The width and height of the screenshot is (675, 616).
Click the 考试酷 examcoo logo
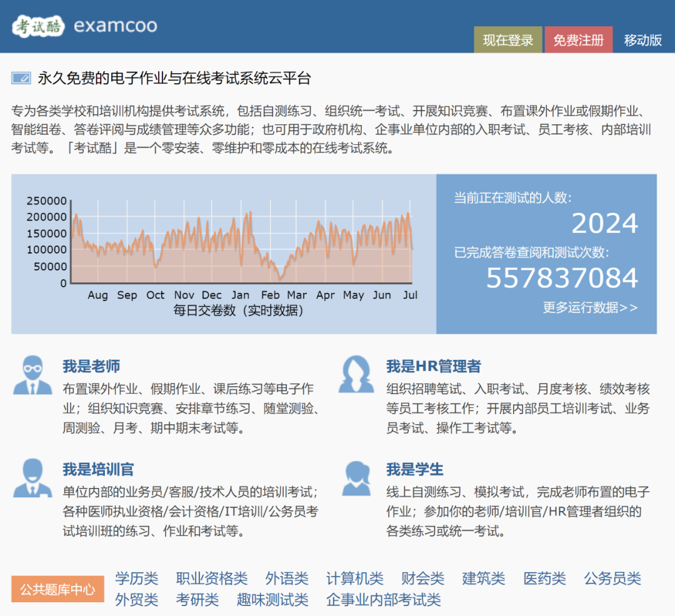[84, 26]
